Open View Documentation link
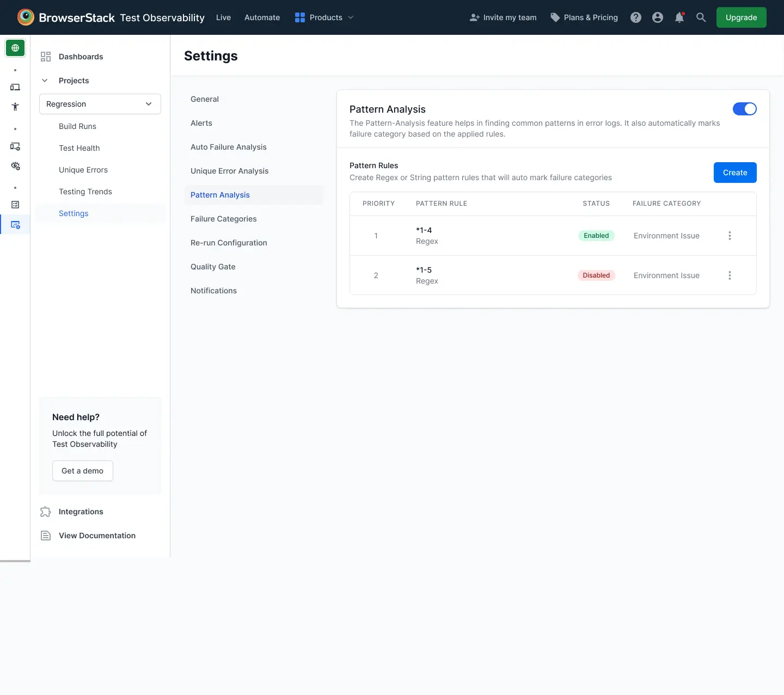784x695 pixels. point(97,536)
